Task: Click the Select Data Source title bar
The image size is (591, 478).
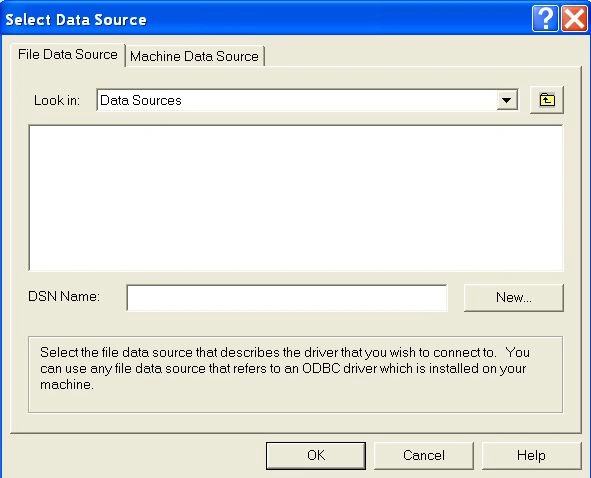Action: click(x=264, y=19)
